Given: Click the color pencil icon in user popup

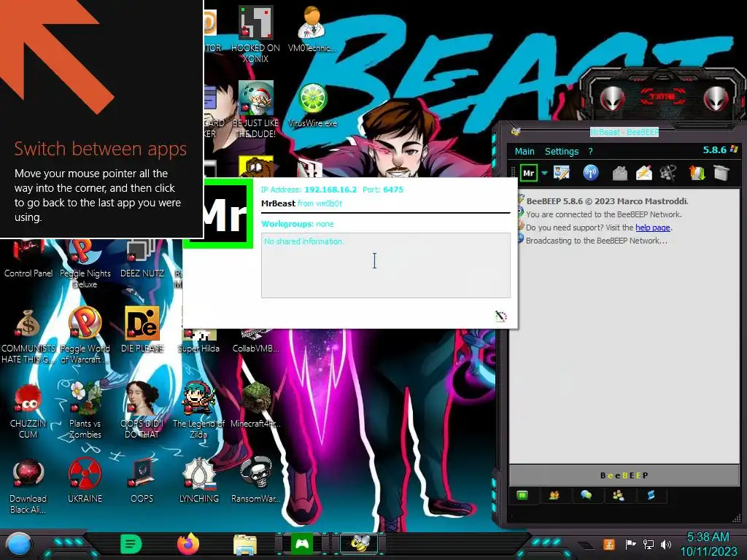Looking at the screenshot, I should [500, 316].
